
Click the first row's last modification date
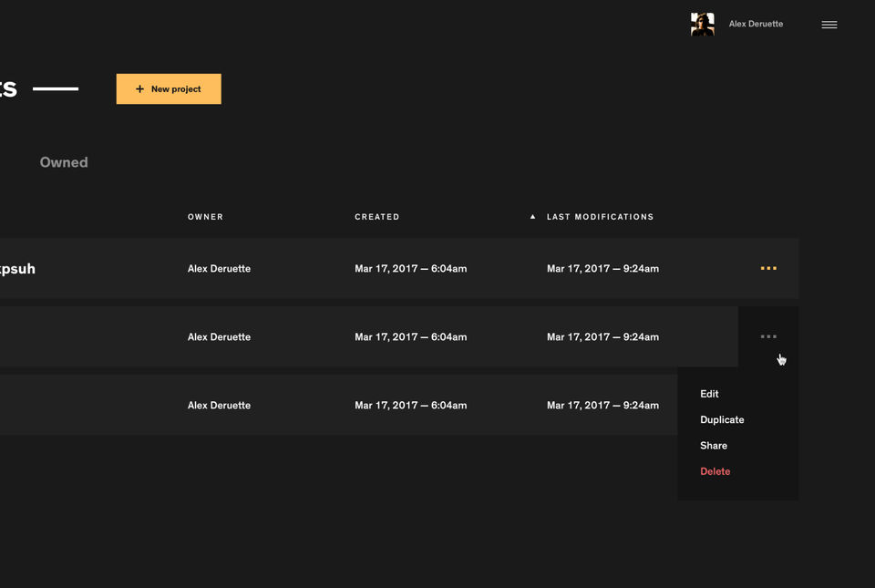[602, 269]
